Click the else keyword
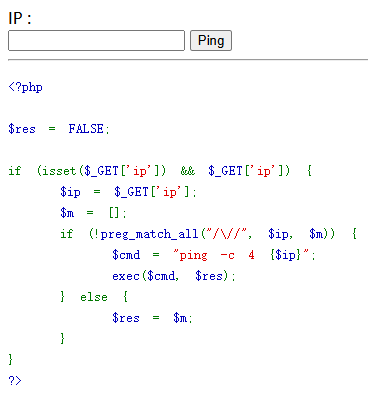This screenshot has width=368, height=394. (x=94, y=297)
